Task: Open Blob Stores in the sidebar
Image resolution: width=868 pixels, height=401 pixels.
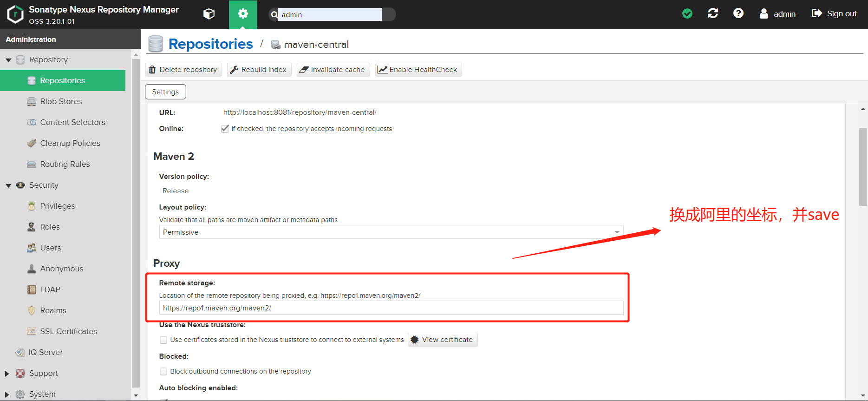Action: (x=61, y=101)
